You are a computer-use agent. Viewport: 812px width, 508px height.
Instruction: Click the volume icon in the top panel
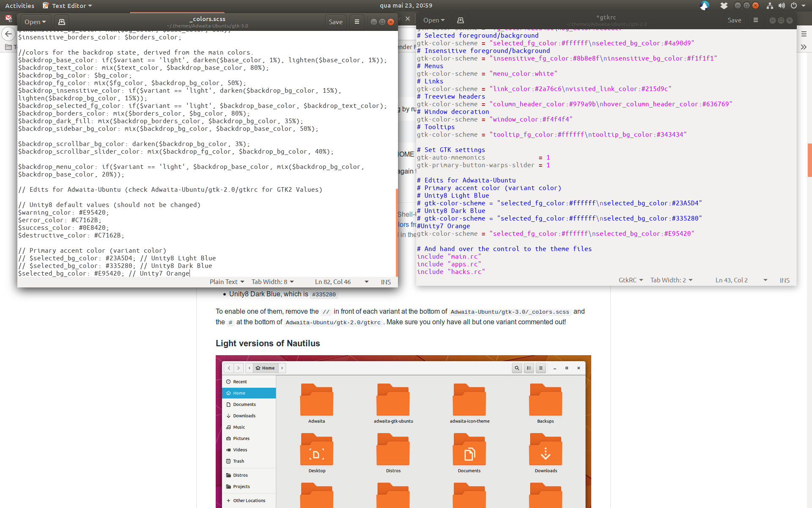click(782, 6)
